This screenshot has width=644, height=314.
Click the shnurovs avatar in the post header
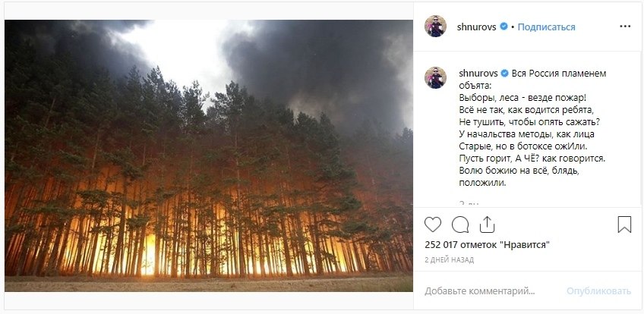point(435,27)
